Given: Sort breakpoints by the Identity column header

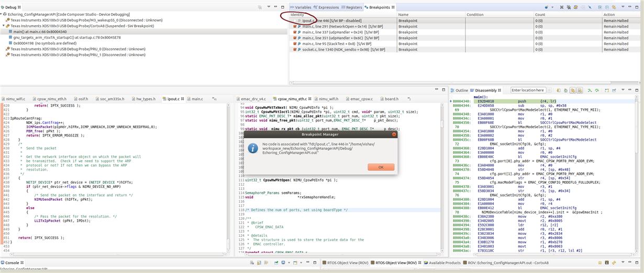Looking at the screenshot, I should point(343,15).
